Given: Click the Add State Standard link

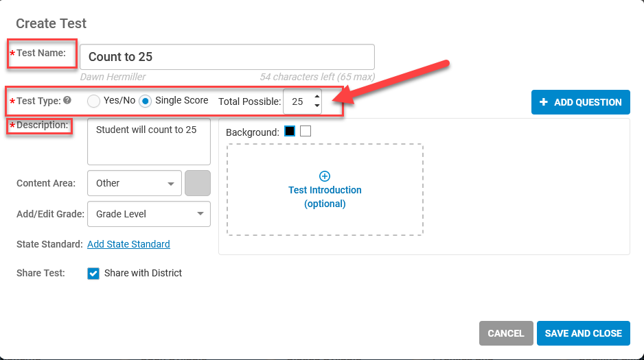Looking at the screenshot, I should coord(128,244).
